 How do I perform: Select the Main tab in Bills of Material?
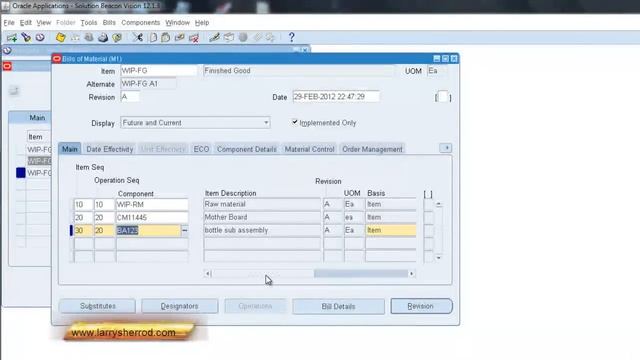[x=70, y=149]
